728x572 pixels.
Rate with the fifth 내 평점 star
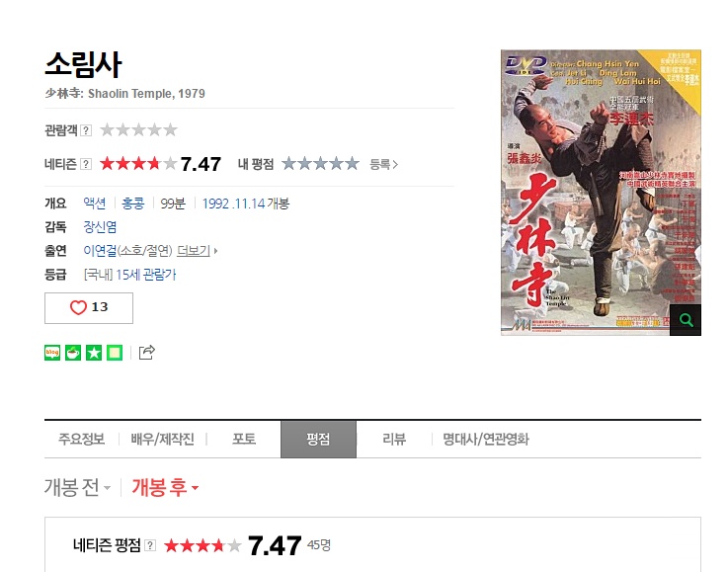pyautogui.click(x=352, y=163)
